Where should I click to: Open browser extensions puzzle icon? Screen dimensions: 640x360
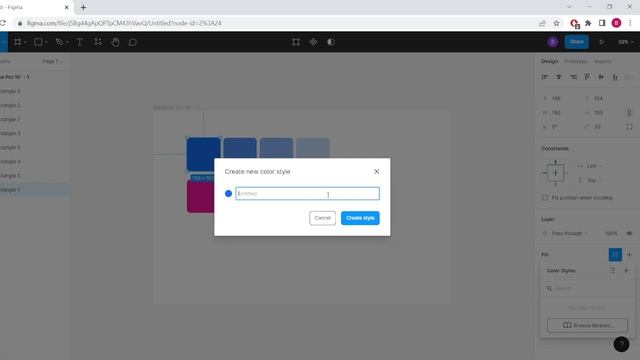pyautogui.click(x=588, y=23)
